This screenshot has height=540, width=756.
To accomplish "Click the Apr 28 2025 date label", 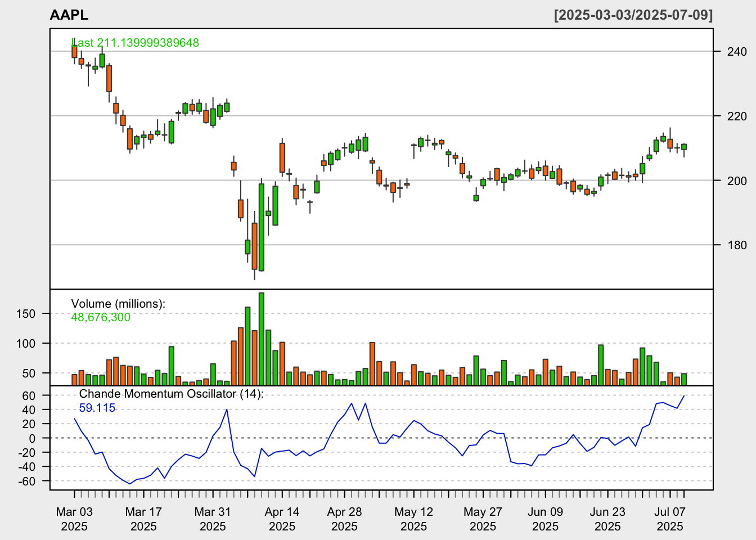I will pos(344,519).
